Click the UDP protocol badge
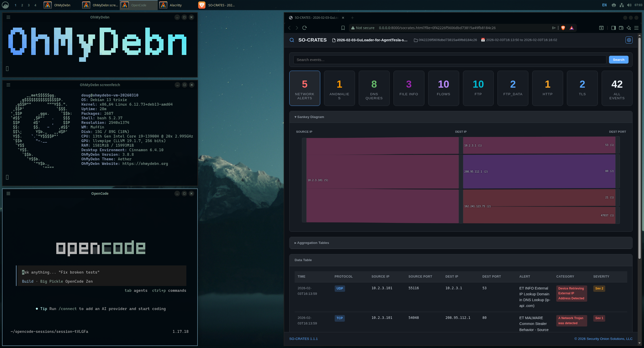The width and height of the screenshot is (644, 348). pyautogui.click(x=340, y=288)
